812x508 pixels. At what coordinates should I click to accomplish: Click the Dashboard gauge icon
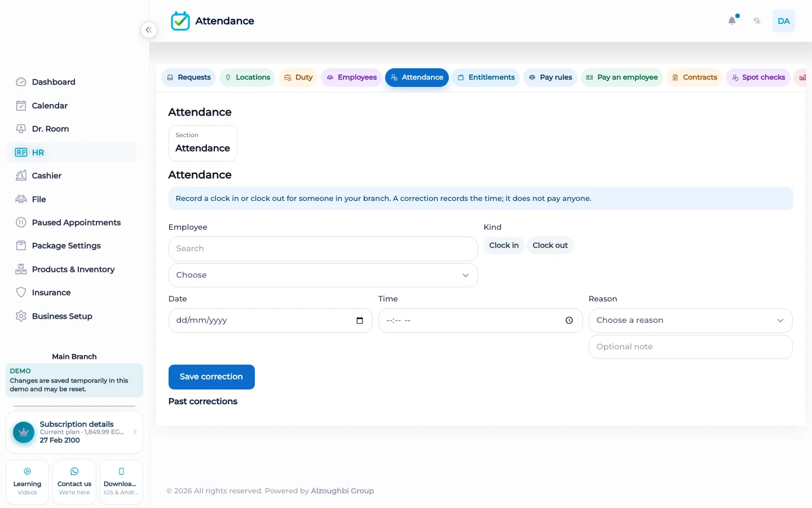21,82
